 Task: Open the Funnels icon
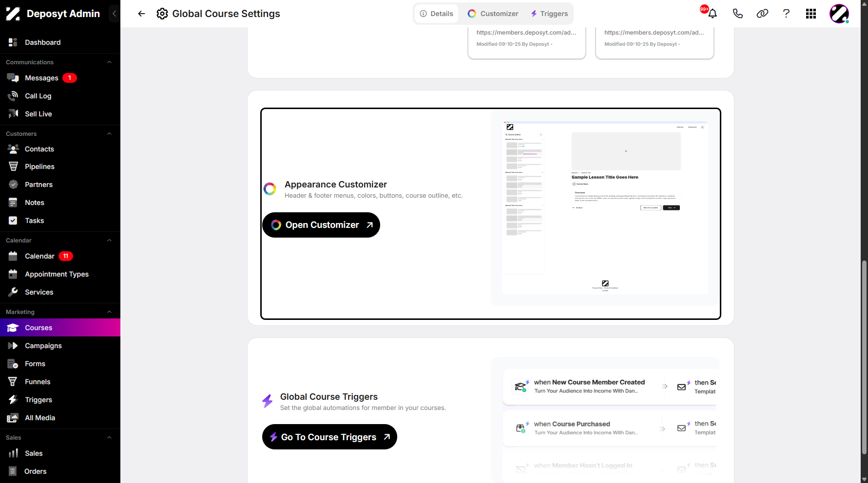tap(13, 382)
